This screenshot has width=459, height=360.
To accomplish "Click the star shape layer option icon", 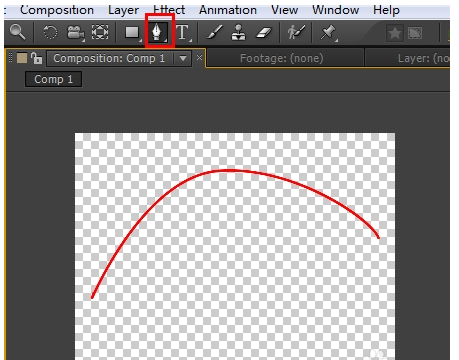I will 395,33.
